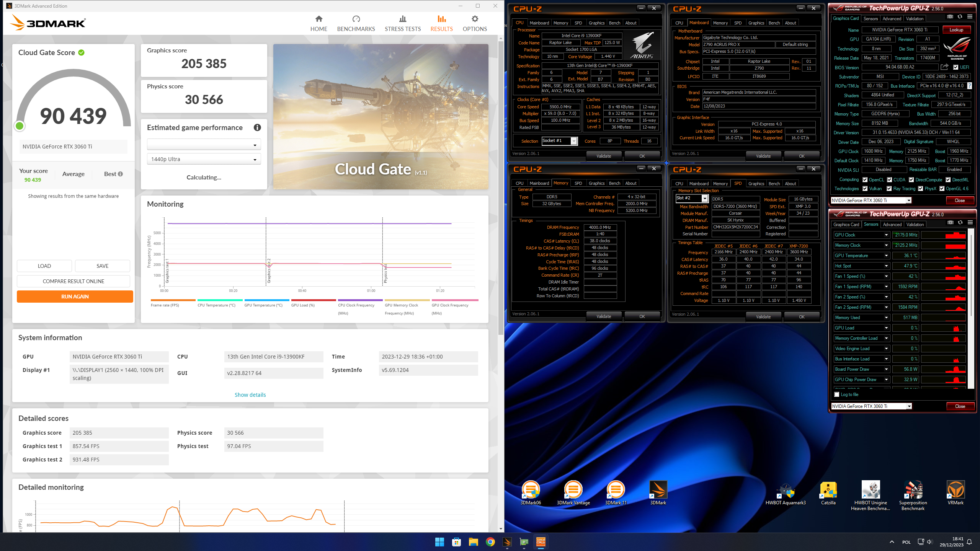Switch to Bench tab in the CPU-Z CPU window
This screenshot has height=551, width=980.
pos(614,23)
